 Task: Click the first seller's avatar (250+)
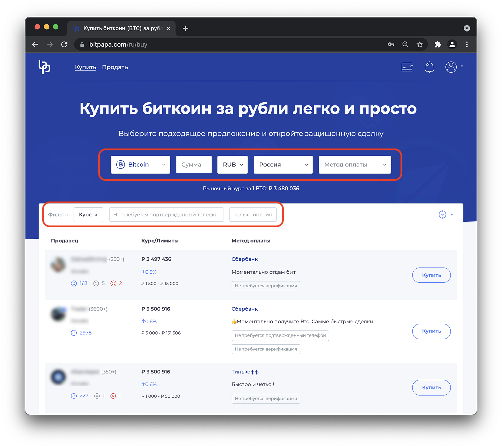click(58, 265)
